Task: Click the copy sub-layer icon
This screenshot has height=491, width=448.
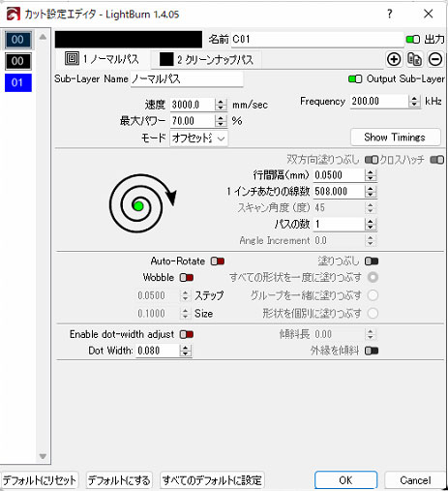Action: [x=414, y=59]
